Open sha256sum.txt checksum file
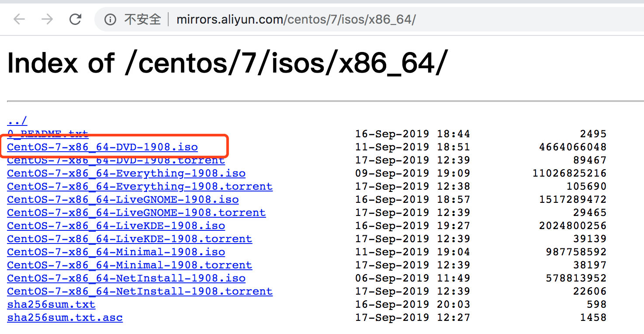 click(51, 304)
